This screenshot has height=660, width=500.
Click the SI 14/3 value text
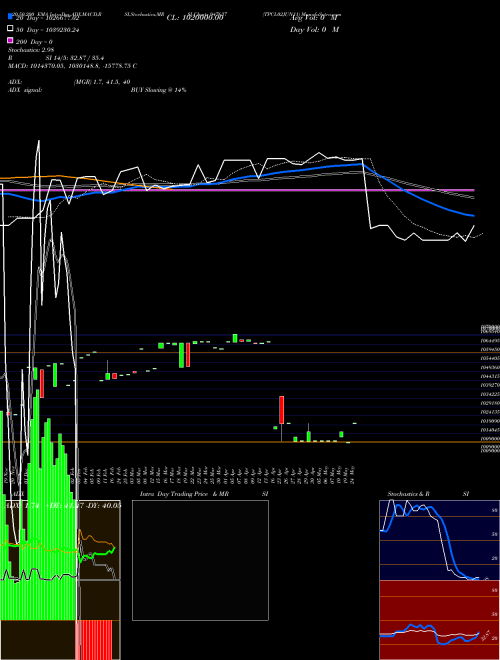coord(75,58)
